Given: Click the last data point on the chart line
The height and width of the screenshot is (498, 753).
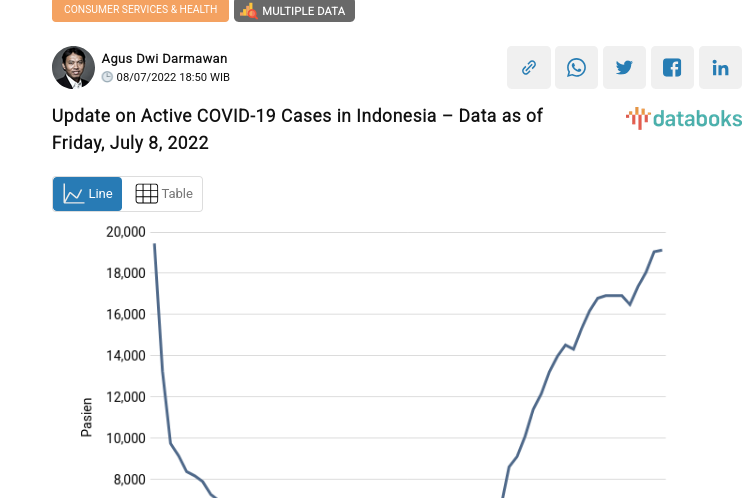Looking at the screenshot, I should pos(661,250).
